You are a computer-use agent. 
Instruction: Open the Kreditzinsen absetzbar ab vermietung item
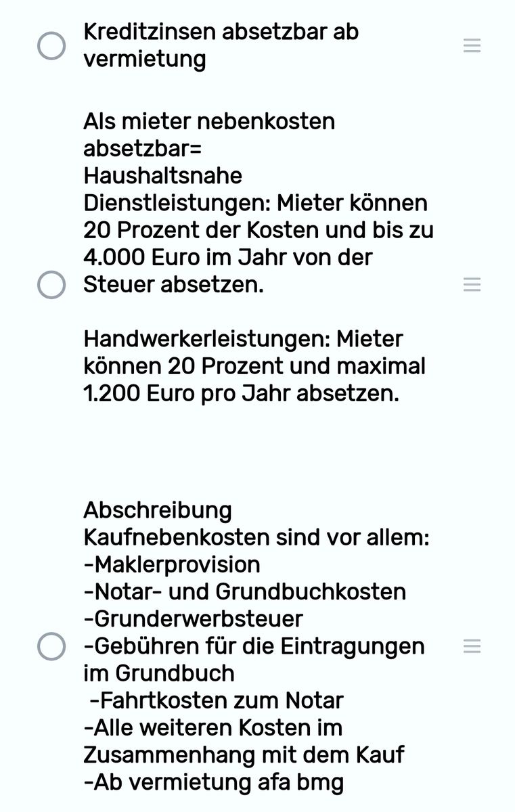pos(221,45)
